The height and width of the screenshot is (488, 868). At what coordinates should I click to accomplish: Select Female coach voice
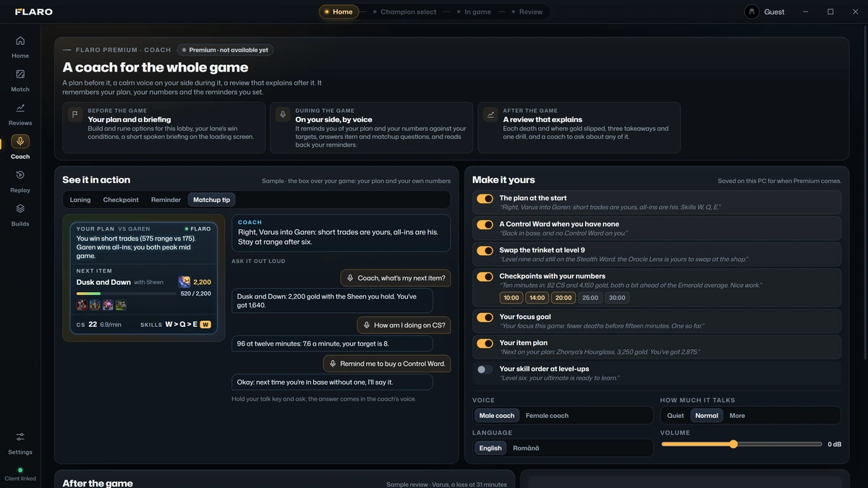[x=547, y=416]
